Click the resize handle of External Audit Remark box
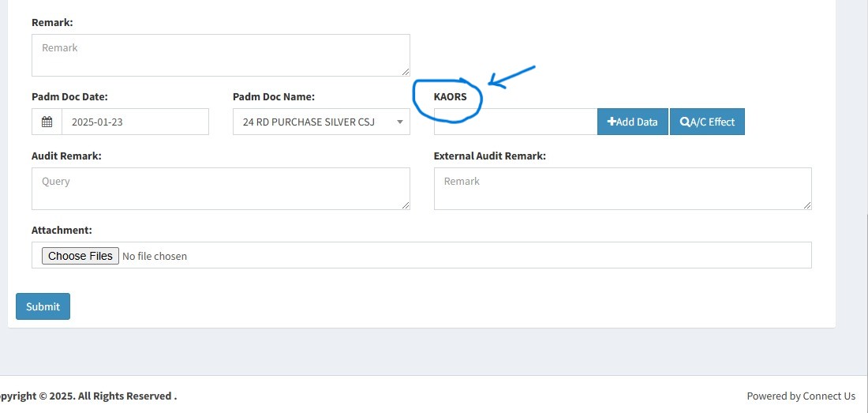 point(807,205)
